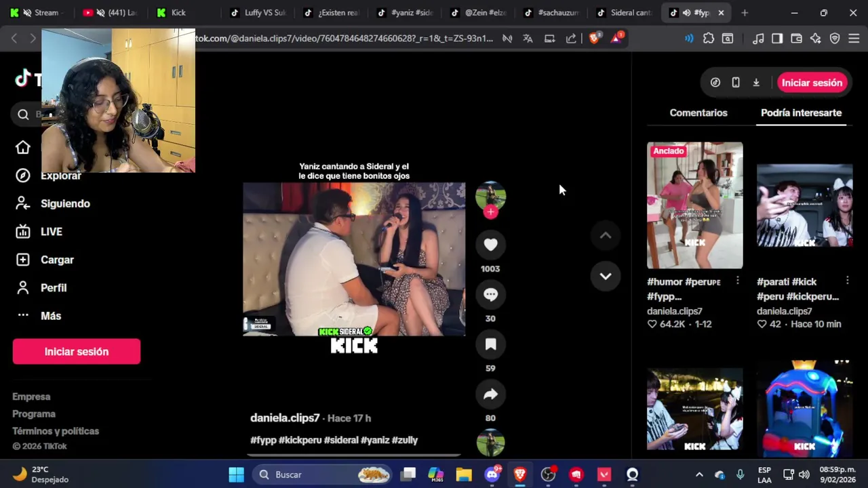
Task: Click the TikTok search icon in sidebar
Action: point(23,115)
